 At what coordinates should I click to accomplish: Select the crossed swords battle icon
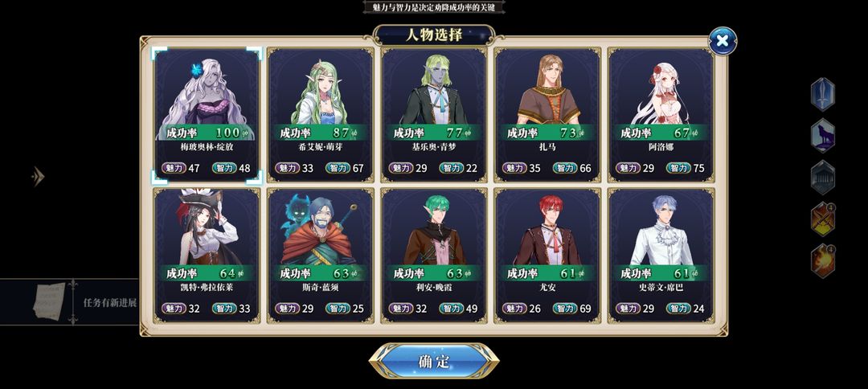pos(823,219)
